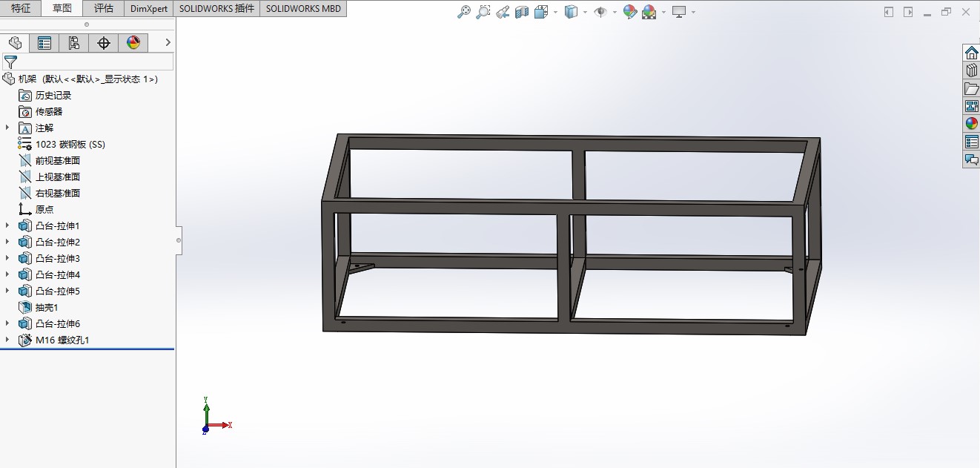The width and height of the screenshot is (980, 468).
Task: Expand the M16 螺纹孔1 feature
Action: tap(7, 340)
